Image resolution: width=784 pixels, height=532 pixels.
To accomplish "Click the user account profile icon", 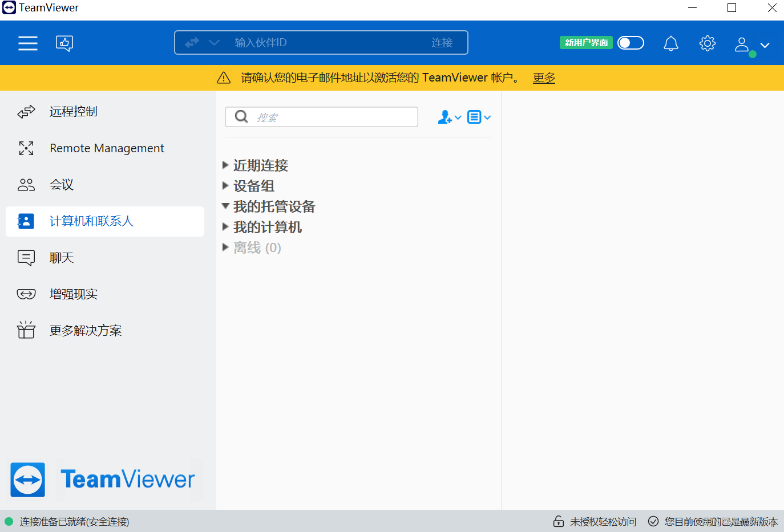I will pos(742,44).
